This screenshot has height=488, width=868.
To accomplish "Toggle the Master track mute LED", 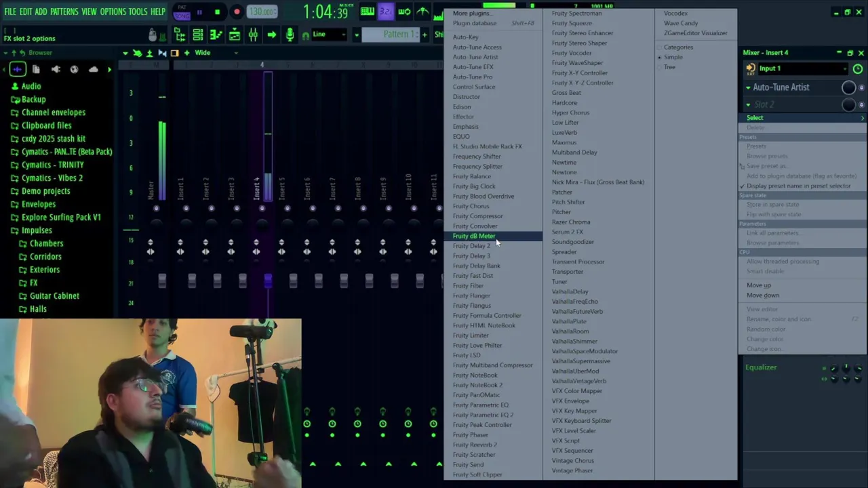I will [x=156, y=208].
